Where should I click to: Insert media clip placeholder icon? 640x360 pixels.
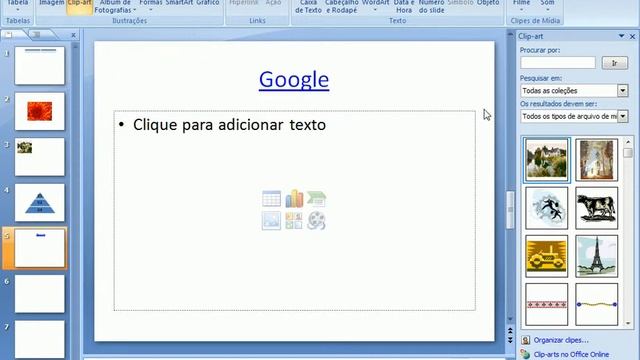[316, 221]
